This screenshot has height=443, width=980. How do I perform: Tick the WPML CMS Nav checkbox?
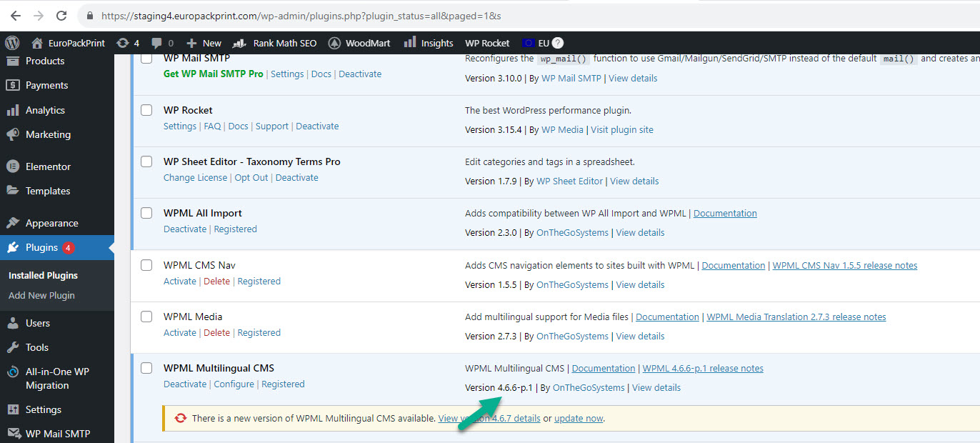click(146, 265)
